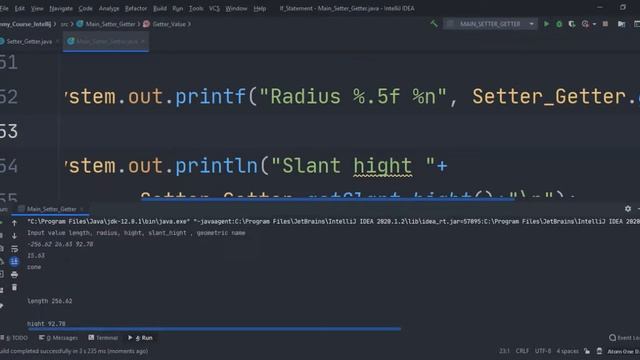Click the console output line cone
640x360 pixels.
[34, 267]
